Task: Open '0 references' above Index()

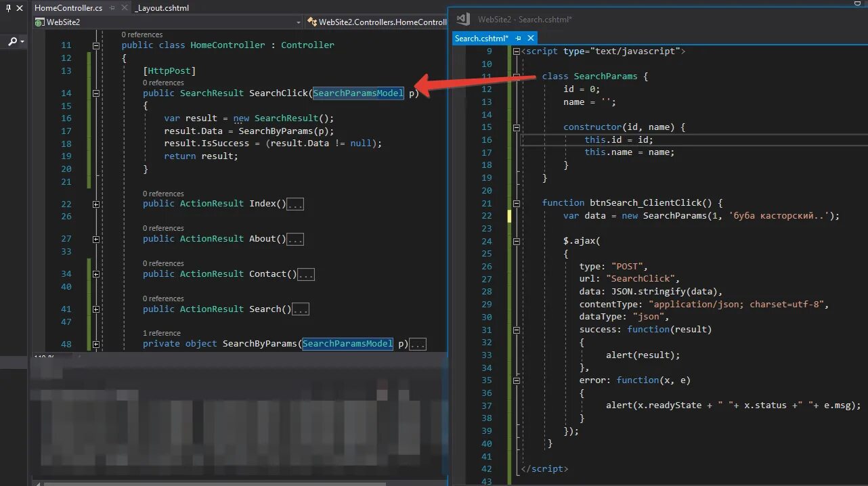Action: (163, 194)
